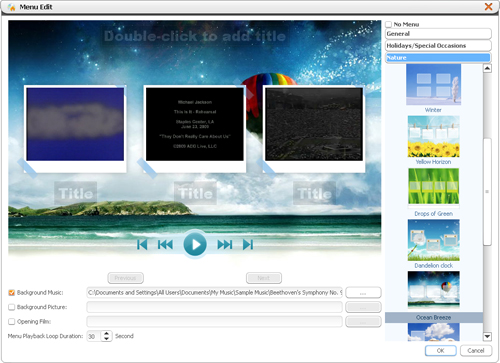The width and height of the screenshot is (500, 363).
Task: Select the Winter menu template thumbnail
Action: 433,85
